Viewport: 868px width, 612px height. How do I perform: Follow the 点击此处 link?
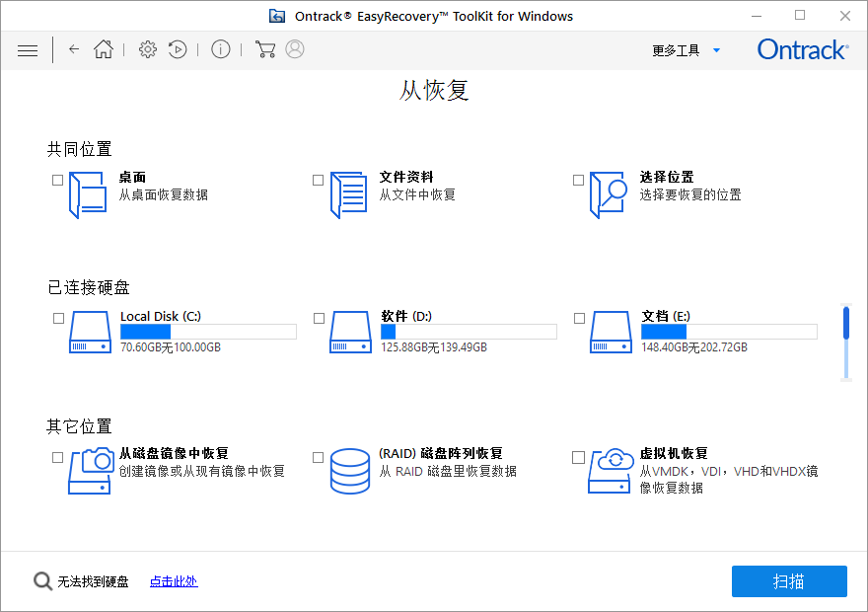tap(174, 581)
